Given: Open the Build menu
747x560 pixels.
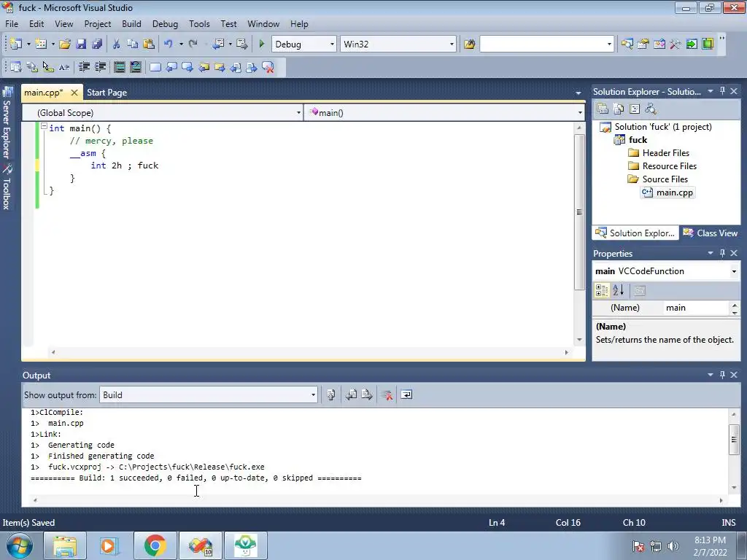Looking at the screenshot, I should 131,24.
